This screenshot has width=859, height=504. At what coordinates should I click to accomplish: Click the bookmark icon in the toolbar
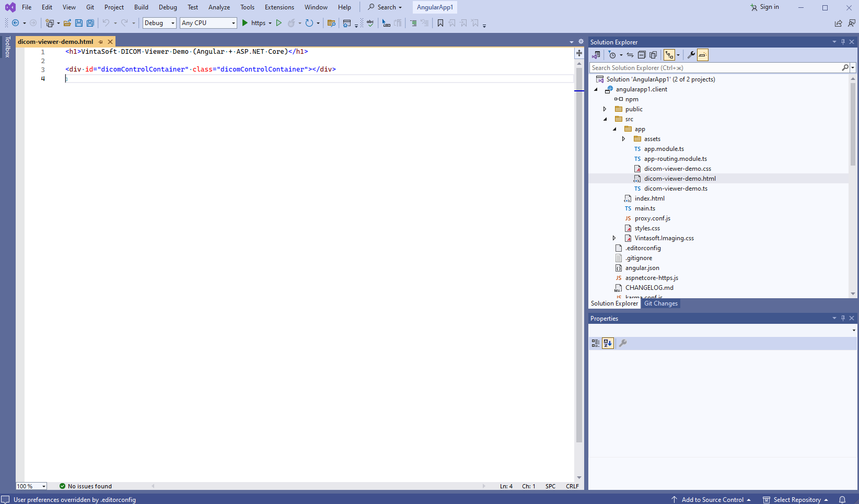(x=440, y=23)
